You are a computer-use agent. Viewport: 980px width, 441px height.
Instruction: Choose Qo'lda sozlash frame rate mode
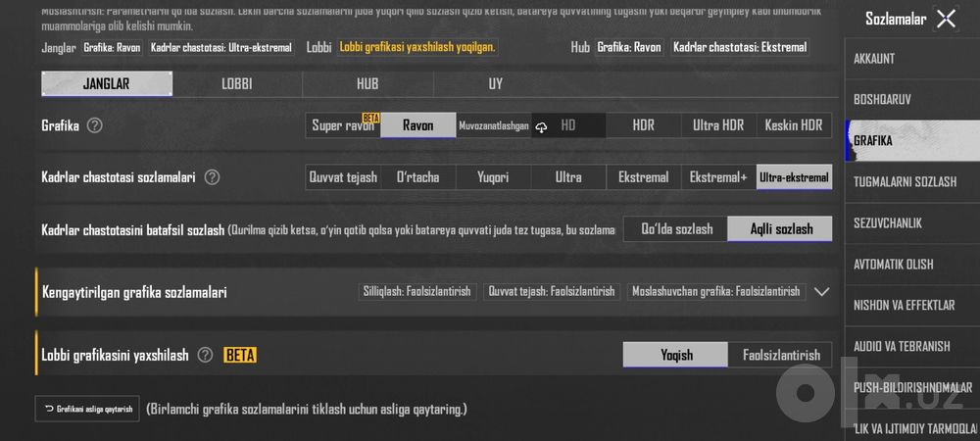click(x=676, y=229)
